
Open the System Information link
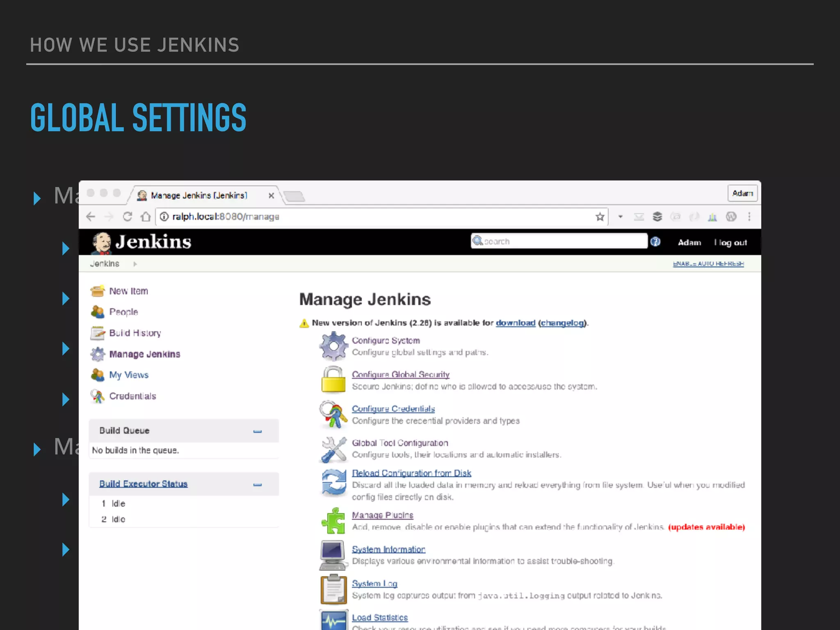(388, 550)
